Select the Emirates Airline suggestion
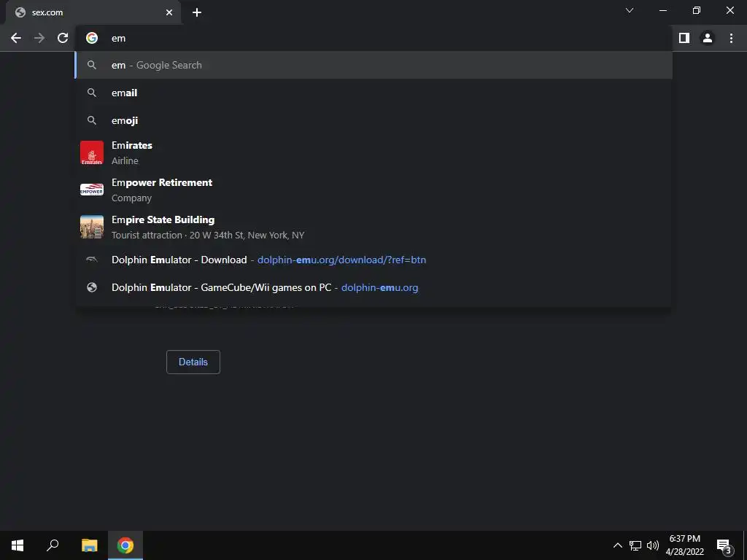 tap(373, 153)
